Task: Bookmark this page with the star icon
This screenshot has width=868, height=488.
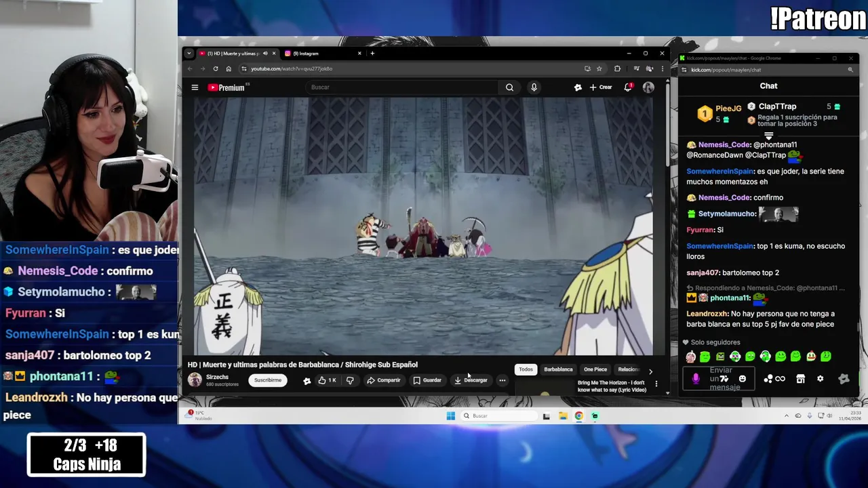Action: [599, 68]
